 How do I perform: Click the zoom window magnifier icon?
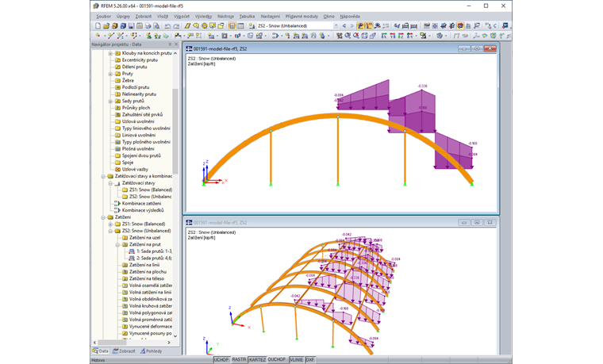pyautogui.click(x=348, y=36)
